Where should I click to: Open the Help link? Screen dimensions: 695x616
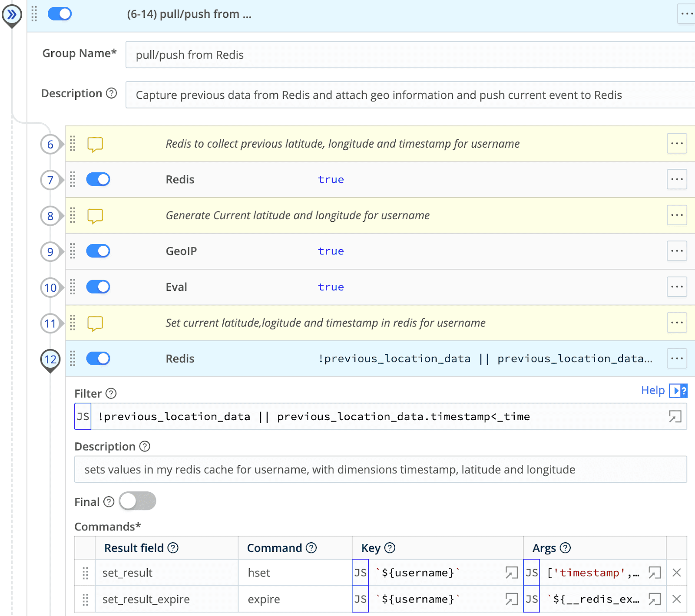click(652, 391)
